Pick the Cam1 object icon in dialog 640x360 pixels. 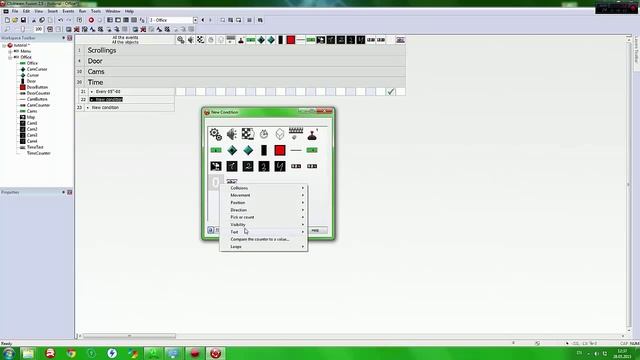(232, 166)
